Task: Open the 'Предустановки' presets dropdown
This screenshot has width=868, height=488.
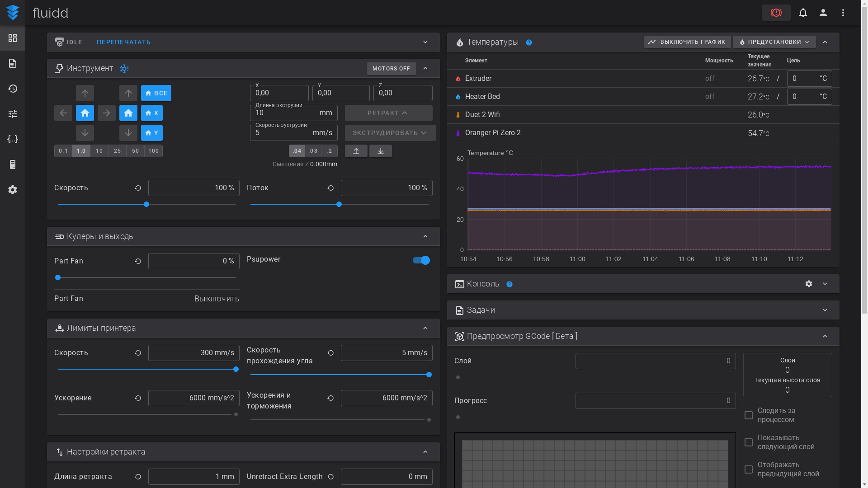Action: click(x=774, y=42)
